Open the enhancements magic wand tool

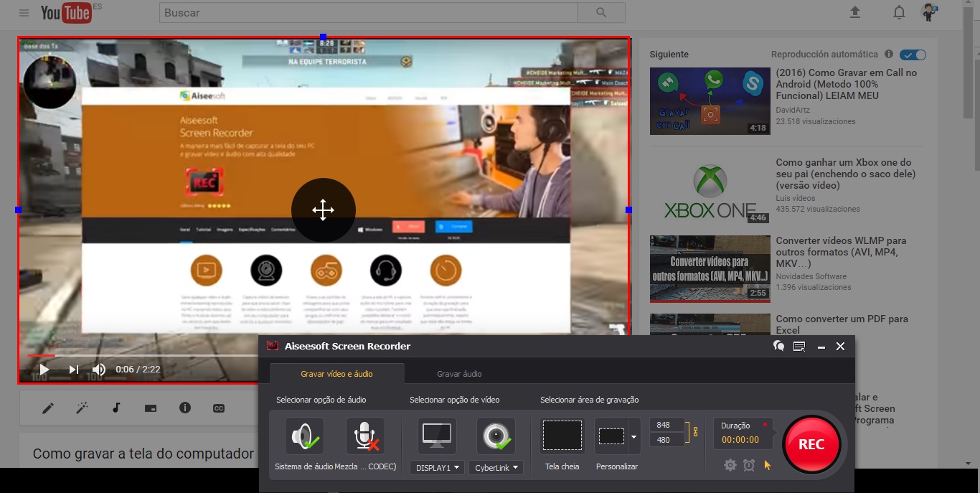pyautogui.click(x=83, y=408)
